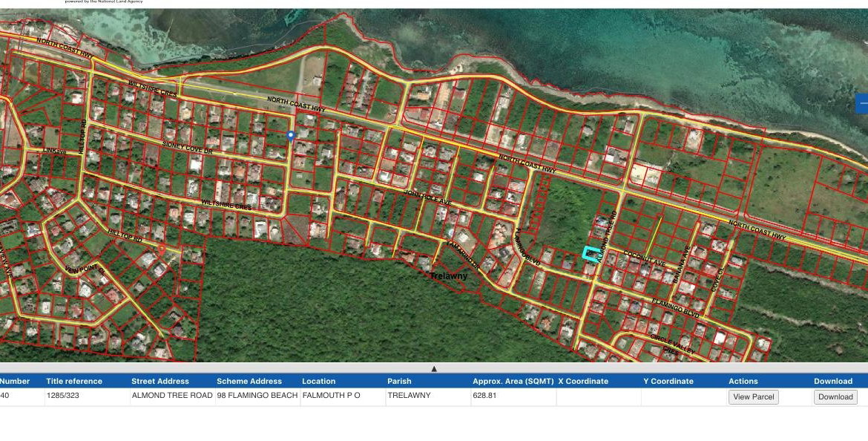Click the Trelawny place label on the map

pos(447,275)
